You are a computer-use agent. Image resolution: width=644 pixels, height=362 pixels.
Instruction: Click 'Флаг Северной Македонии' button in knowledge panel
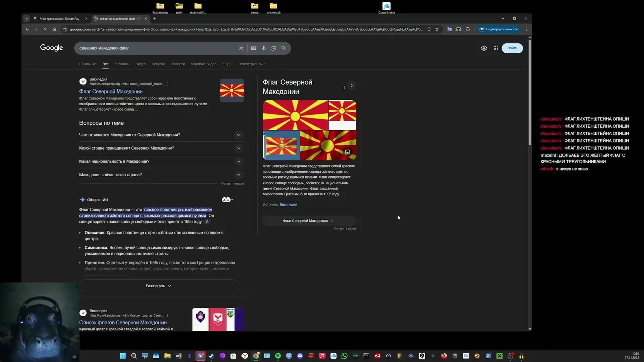308,221
